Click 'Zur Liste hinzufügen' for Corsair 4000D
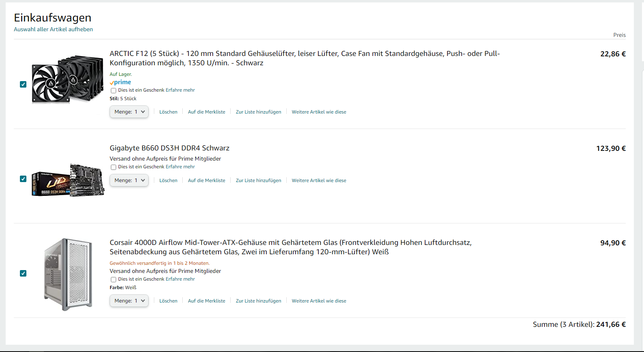The width and height of the screenshot is (644, 352). tap(258, 301)
